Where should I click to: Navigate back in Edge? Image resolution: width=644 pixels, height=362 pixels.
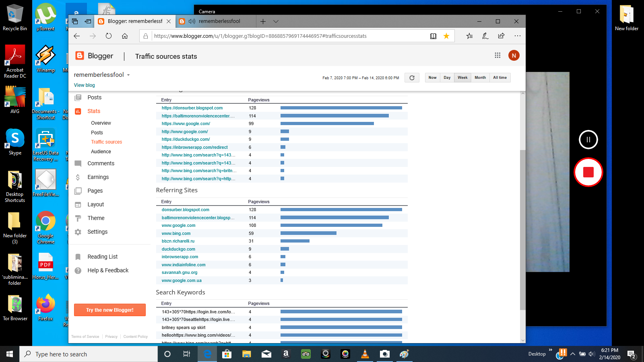(76, 36)
